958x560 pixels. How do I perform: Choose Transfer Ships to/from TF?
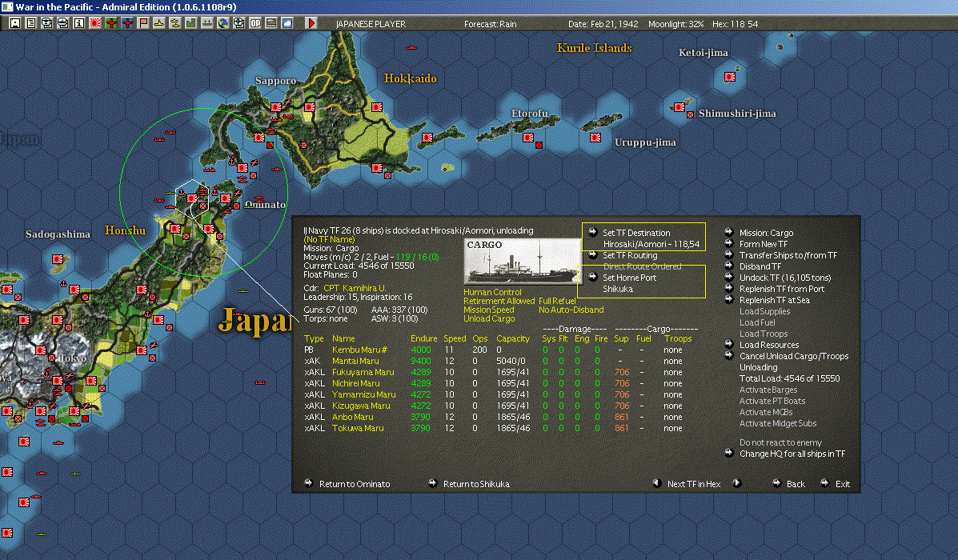tap(788, 255)
